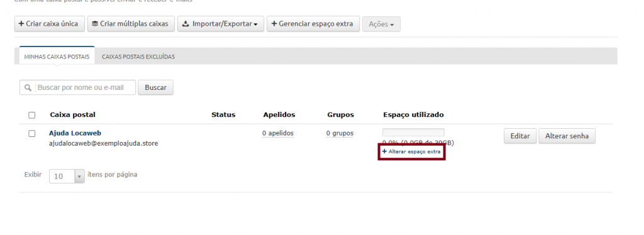
Task: Click the Buscar button
Action: coord(156,87)
